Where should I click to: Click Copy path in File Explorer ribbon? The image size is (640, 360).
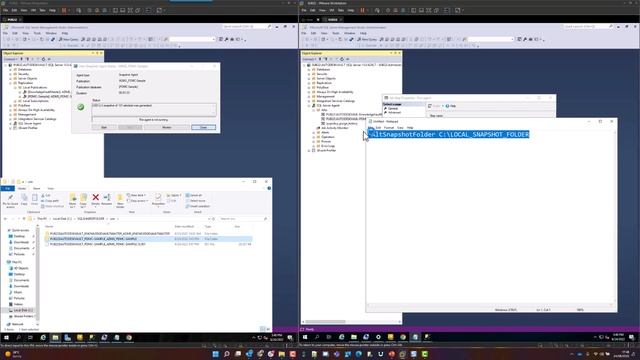pos(50,201)
